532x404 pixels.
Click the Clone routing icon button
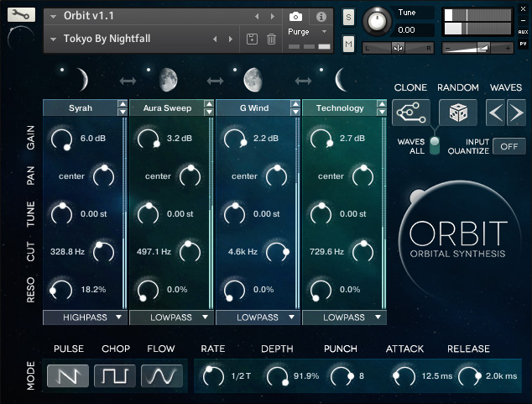(x=411, y=113)
